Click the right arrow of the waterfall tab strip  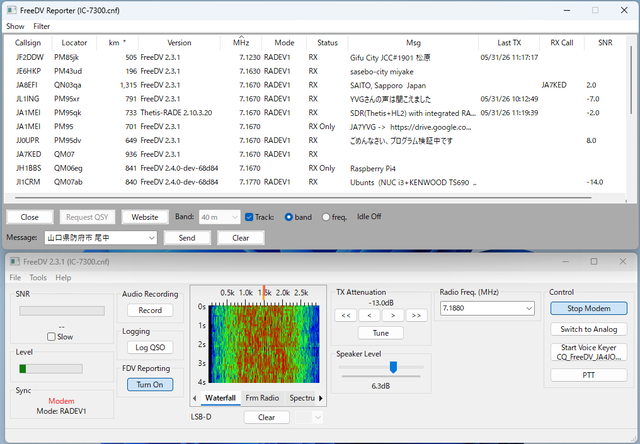pos(321,398)
